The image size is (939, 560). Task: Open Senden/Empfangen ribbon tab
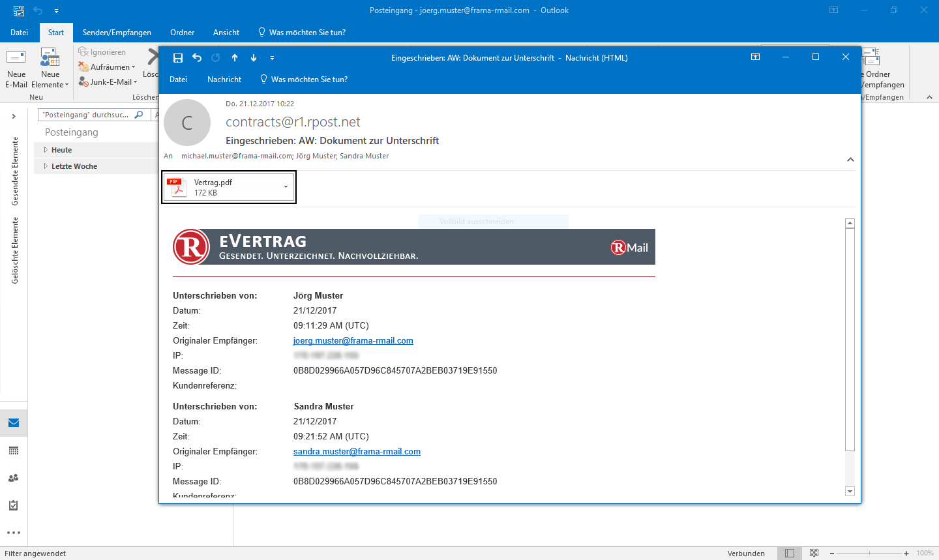(117, 33)
